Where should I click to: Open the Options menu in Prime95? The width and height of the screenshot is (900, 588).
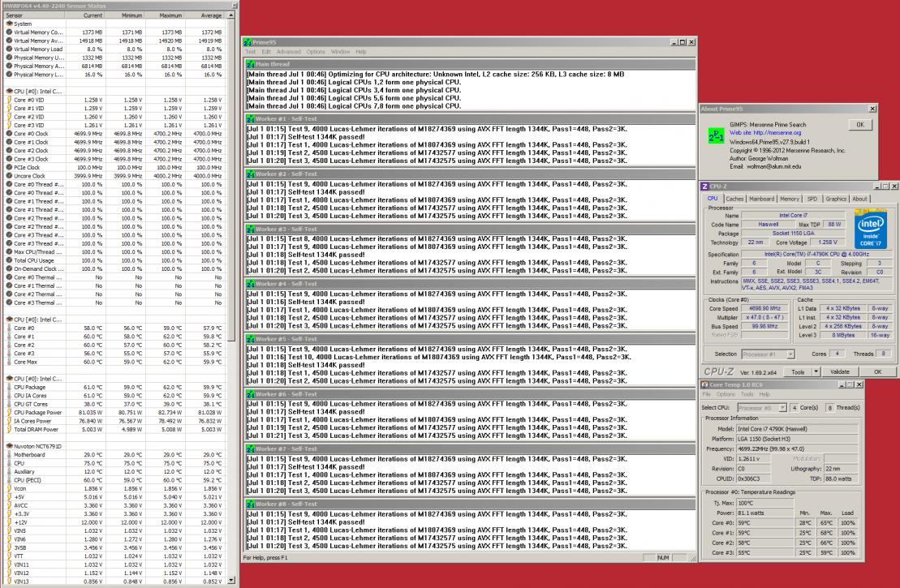[x=315, y=52]
